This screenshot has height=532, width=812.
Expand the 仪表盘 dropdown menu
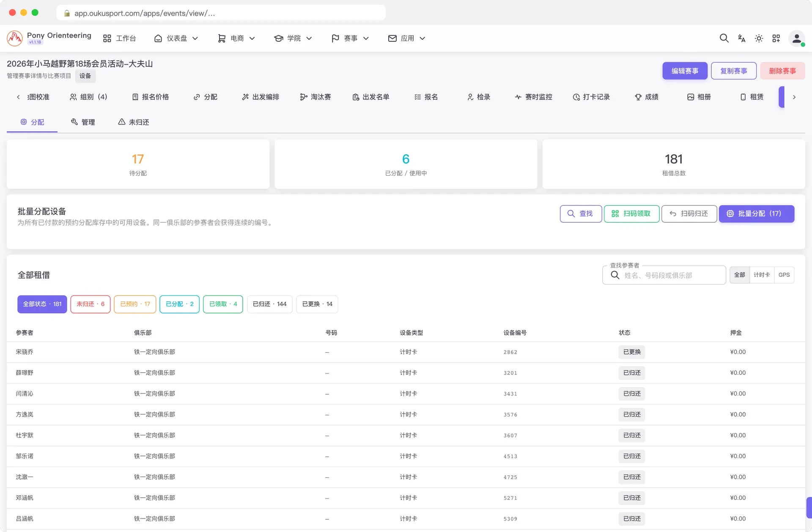pos(176,38)
